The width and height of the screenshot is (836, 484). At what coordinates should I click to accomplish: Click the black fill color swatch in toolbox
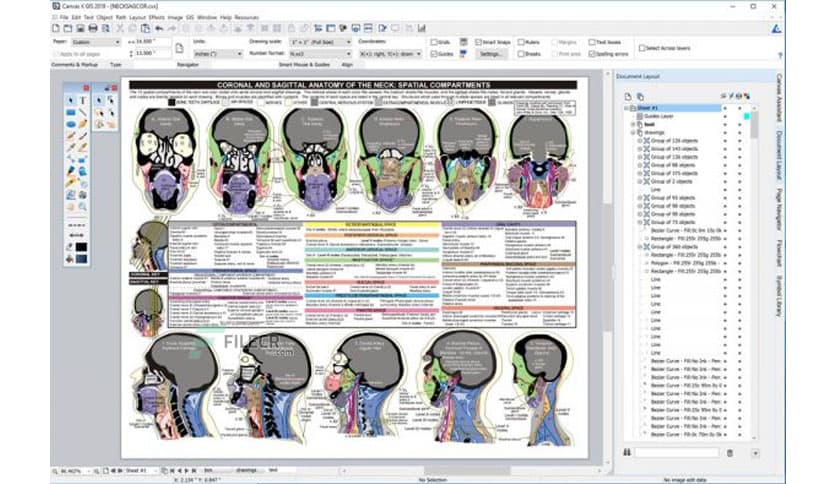click(x=81, y=247)
